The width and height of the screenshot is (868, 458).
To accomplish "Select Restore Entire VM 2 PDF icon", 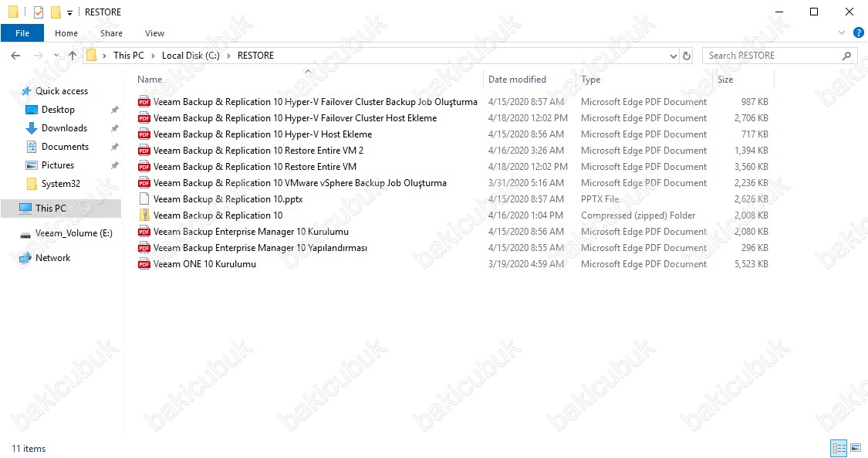I will pos(144,151).
